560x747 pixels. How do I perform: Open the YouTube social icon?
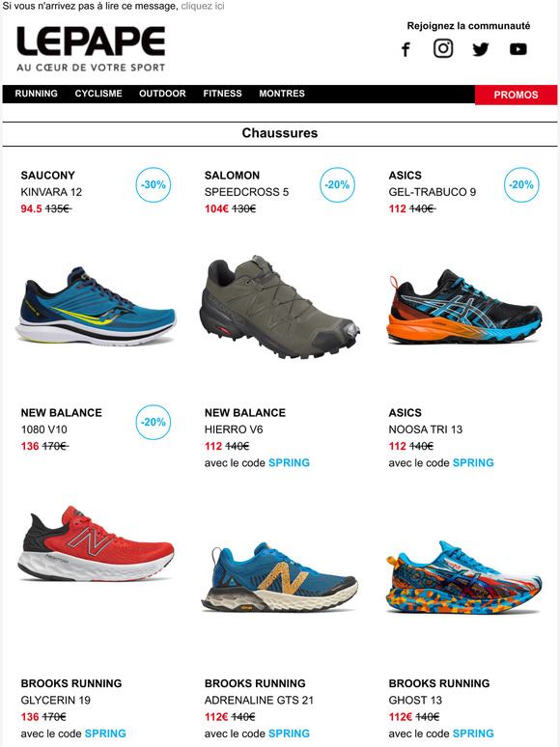(518, 49)
